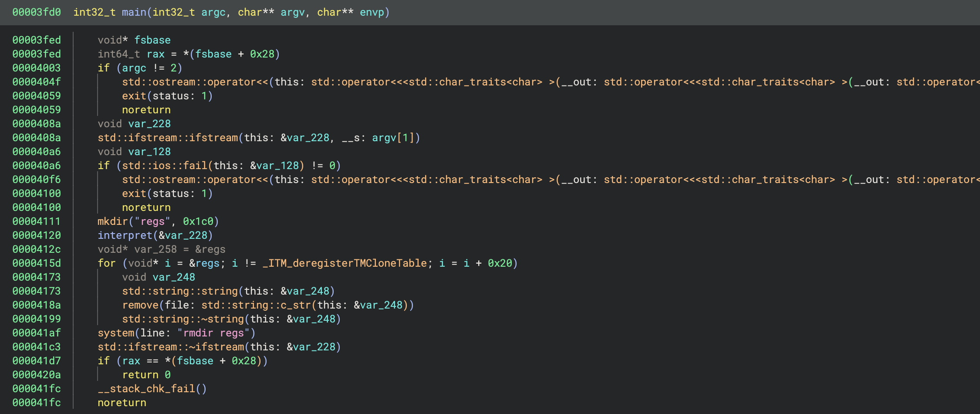Click argv[1] argument in ifstream call
The width and height of the screenshot is (980, 414).
coord(393,138)
